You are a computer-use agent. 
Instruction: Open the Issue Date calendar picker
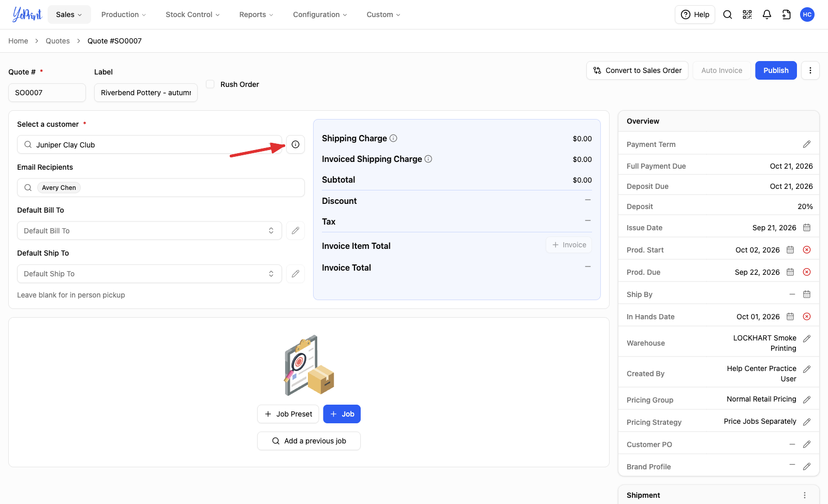pos(807,228)
